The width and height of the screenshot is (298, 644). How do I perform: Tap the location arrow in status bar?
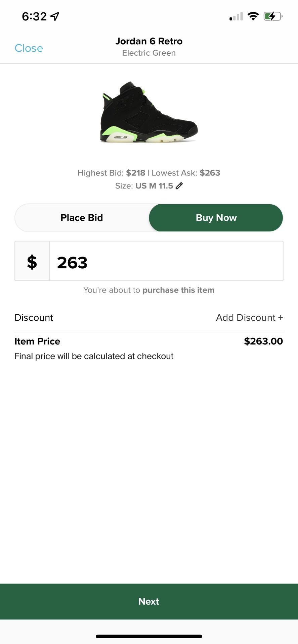coord(55,16)
